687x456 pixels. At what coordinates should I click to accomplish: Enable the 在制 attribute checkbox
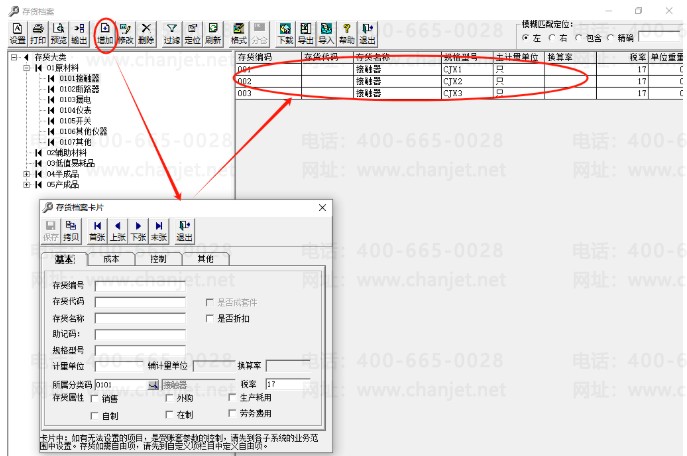pos(169,414)
